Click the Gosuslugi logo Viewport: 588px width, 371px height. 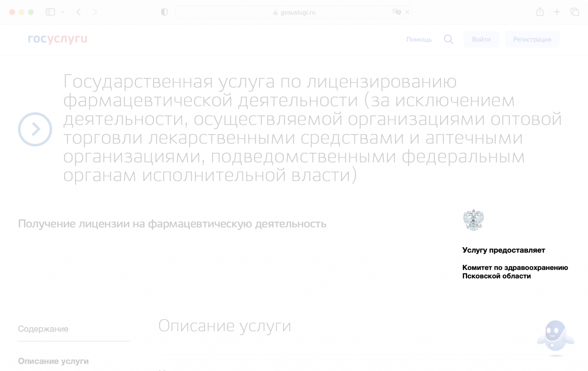pyautogui.click(x=57, y=39)
